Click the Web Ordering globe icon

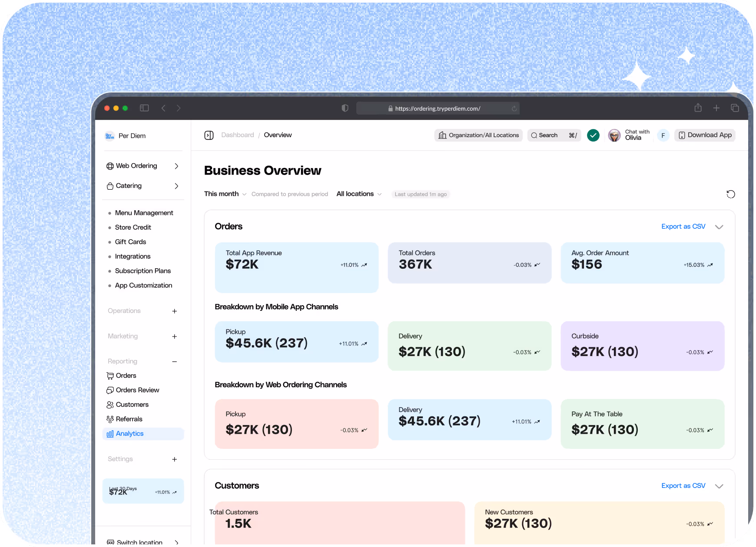110,166
